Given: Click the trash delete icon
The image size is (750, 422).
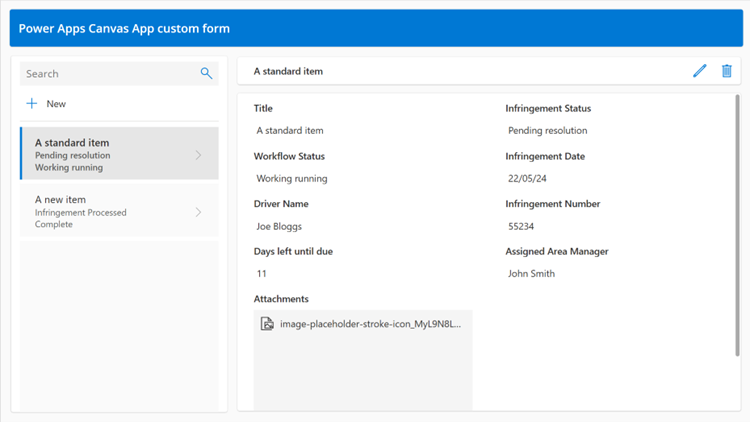Looking at the screenshot, I should coord(727,71).
